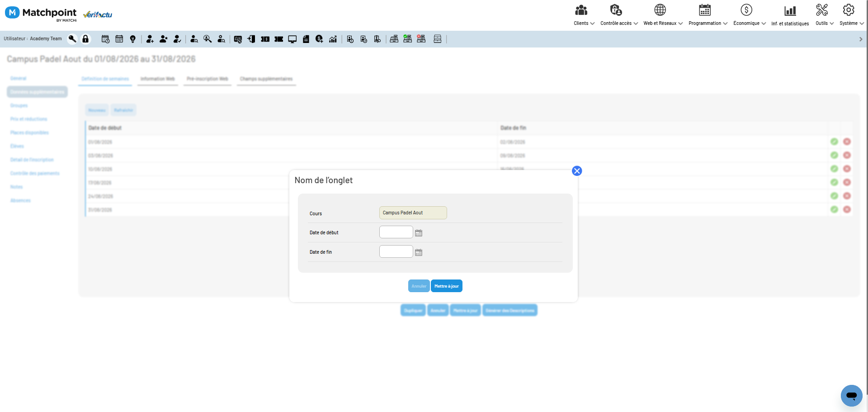
Task: Click the invoice with checkmark icon
Action: (x=364, y=39)
